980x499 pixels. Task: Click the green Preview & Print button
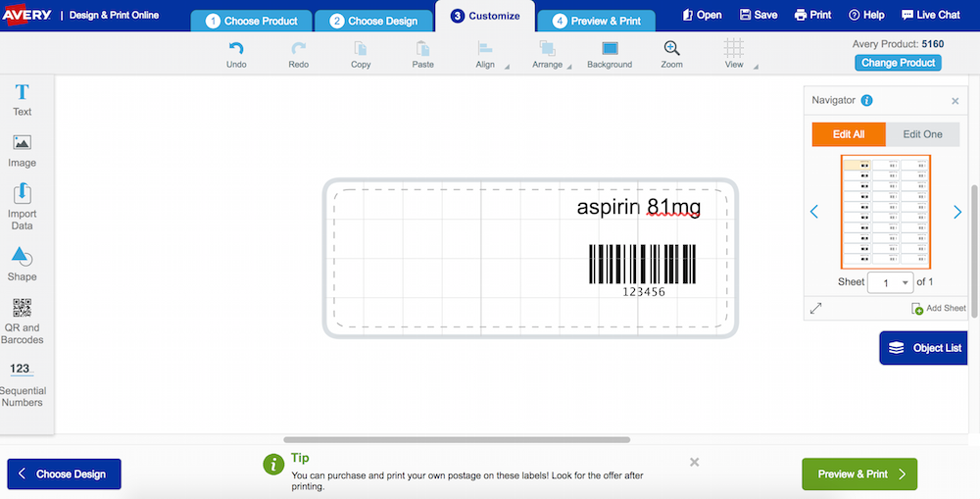pyautogui.click(x=859, y=474)
